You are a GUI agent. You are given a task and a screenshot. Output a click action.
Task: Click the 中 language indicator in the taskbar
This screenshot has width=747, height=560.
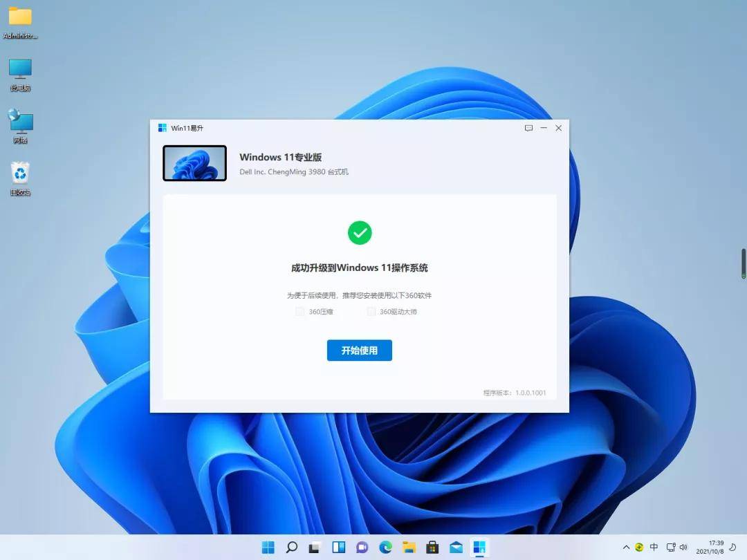[x=654, y=547]
